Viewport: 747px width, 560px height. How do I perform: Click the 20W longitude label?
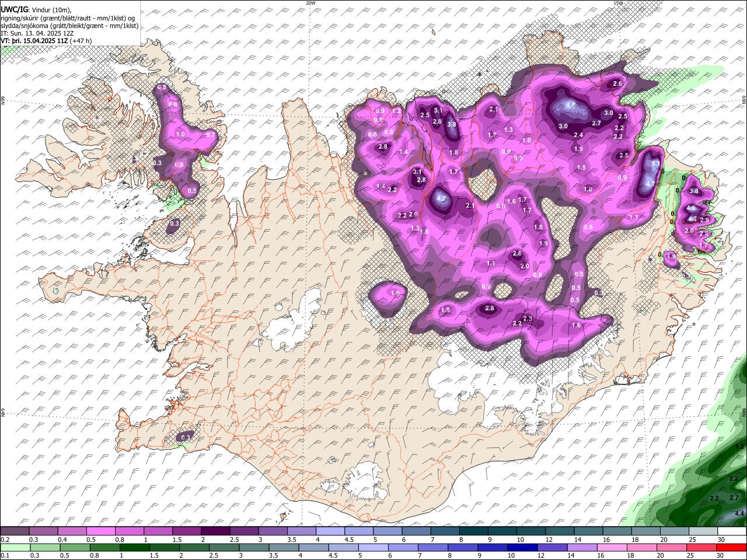click(x=310, y=3)
